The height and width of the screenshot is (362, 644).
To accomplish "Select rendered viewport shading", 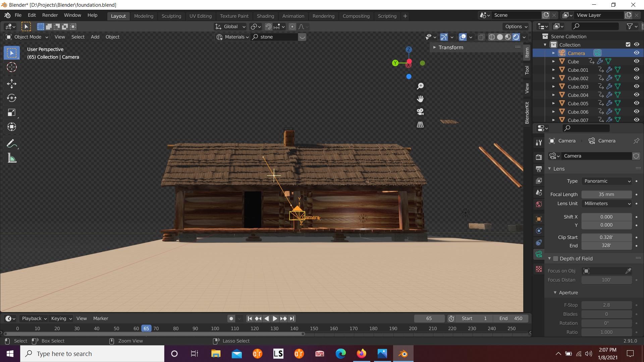I will (x=516, y=37).
